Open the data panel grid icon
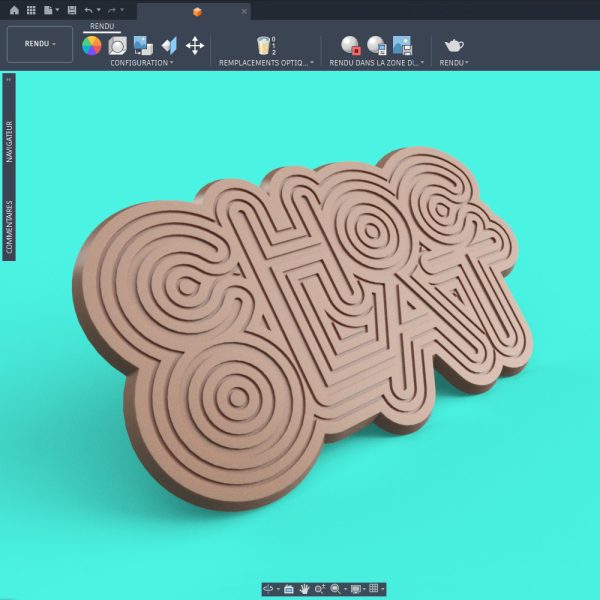 [31, 10]
